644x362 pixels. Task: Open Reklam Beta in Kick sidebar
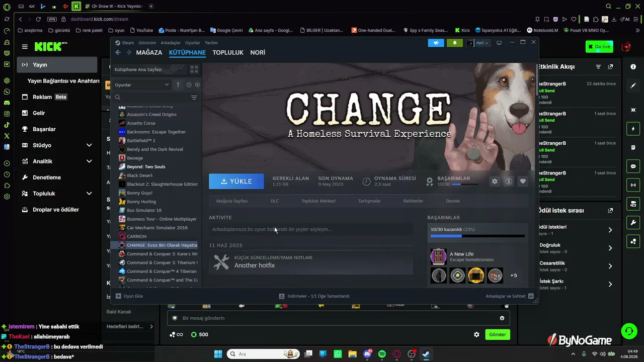pyautogui.click(x=57, y=97)
